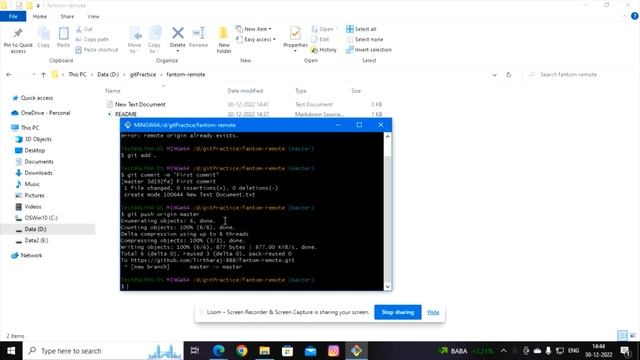This screenshot has width=640, height=360.
Task: Switch to large icons view button
Action: [632, 336]
